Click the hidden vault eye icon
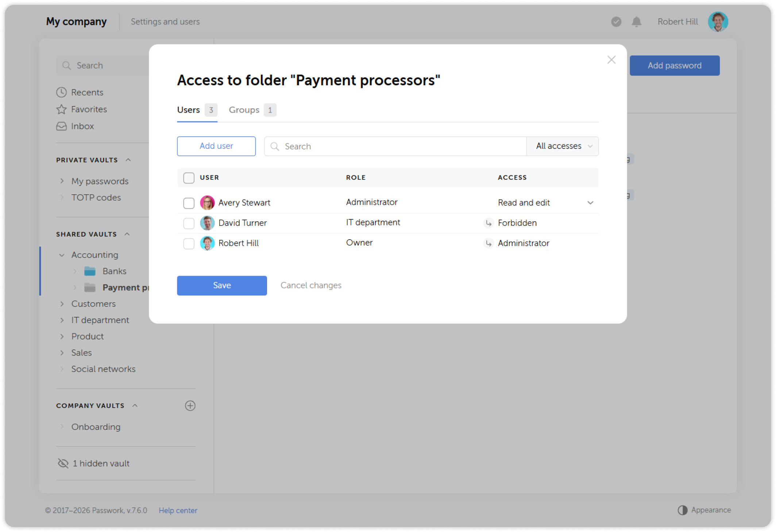 click(63, 463)
